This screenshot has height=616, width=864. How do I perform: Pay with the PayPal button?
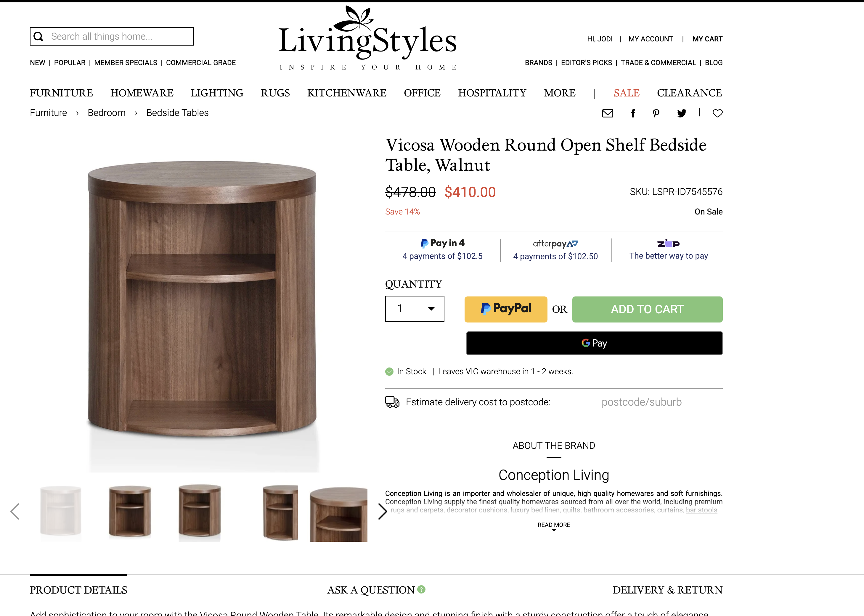(x=506, y=309)
